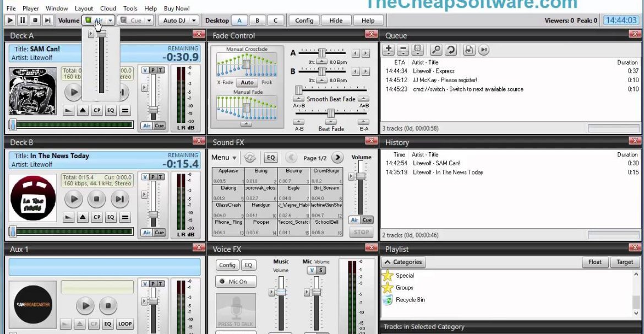Click the Sound FX Volume slider handle

360,176
